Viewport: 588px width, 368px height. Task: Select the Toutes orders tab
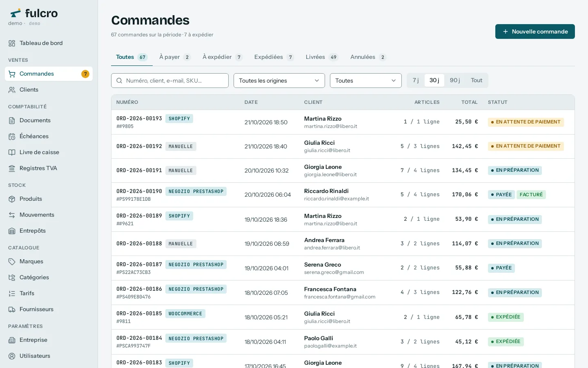132,57
